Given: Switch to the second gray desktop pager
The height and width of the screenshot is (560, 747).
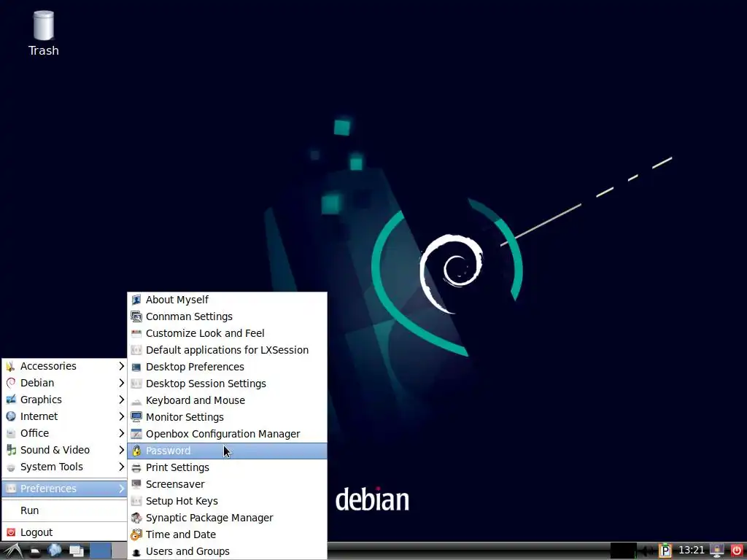Looking at the screenshot, I should [120, 551].
